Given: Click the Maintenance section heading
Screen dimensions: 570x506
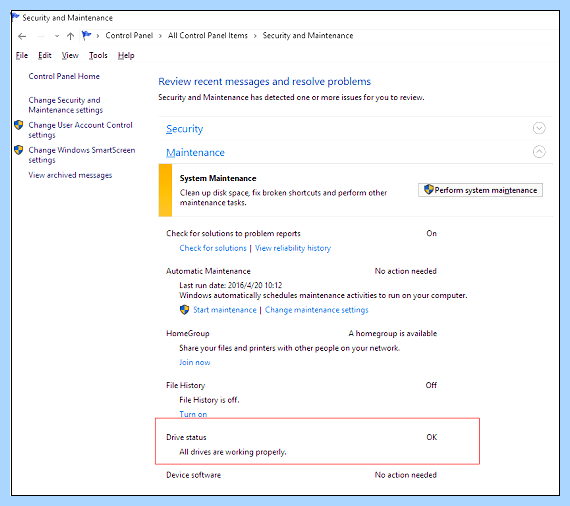Looking at the screenshot, I should tap(195, 153).
